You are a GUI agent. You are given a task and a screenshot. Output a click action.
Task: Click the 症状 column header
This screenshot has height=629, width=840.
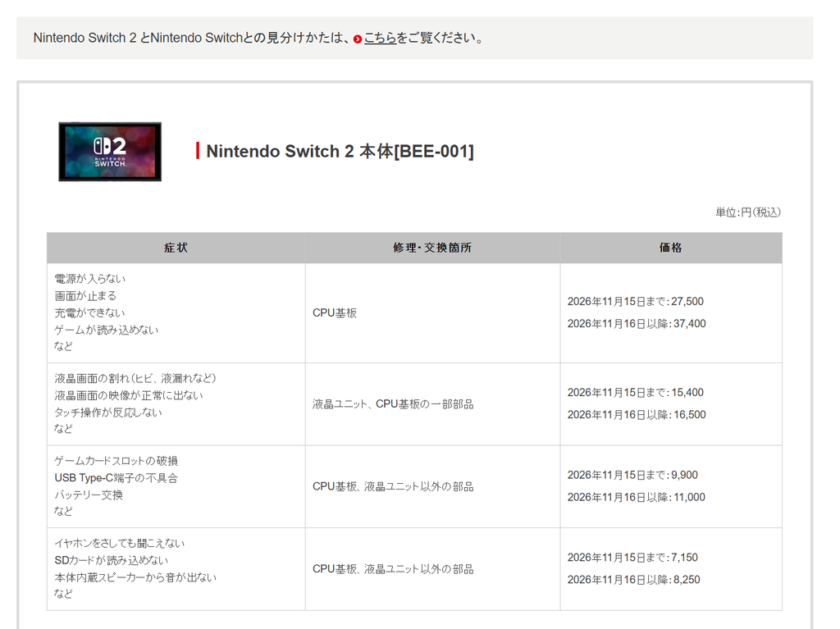click(176, 248)
